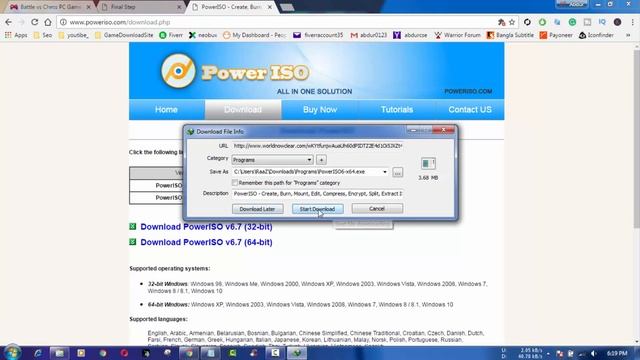
Task: Open the Home tab on PowerISO site
Action: point(166,109)
